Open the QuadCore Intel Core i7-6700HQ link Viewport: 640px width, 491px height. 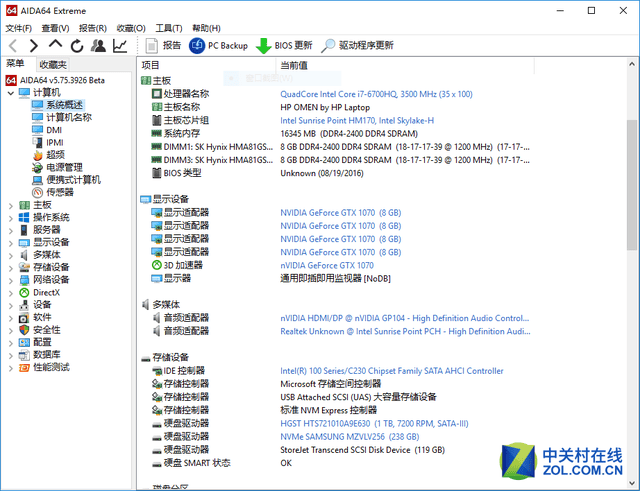coord(376,94)
